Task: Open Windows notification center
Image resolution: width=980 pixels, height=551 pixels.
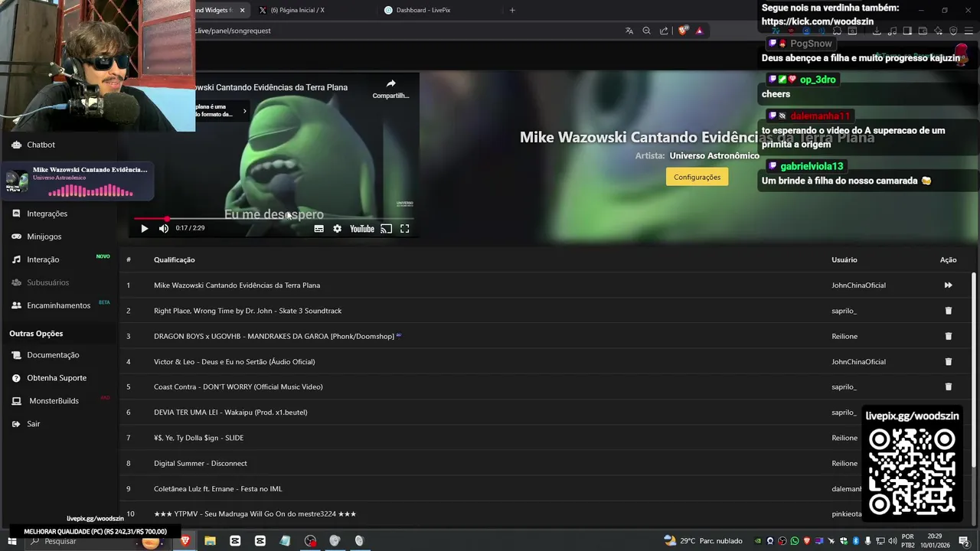Action: click(x=964, y=541)
